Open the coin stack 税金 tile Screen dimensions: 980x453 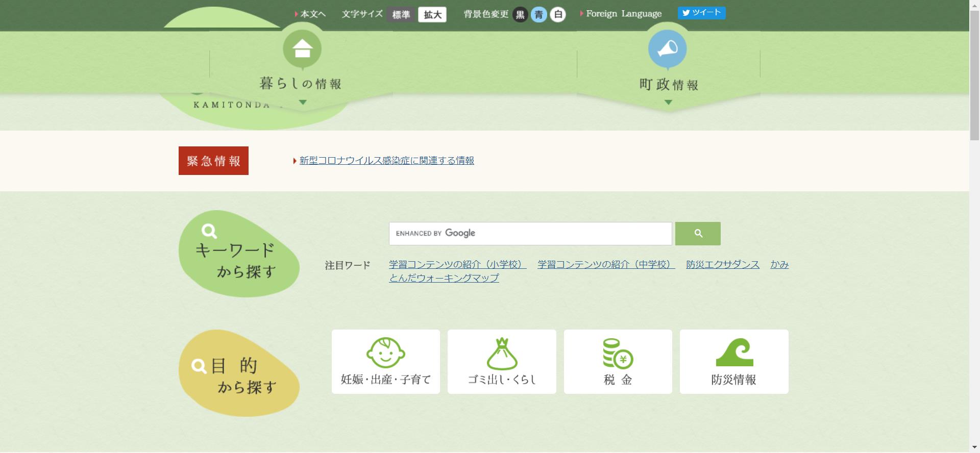tap(618, 362)
